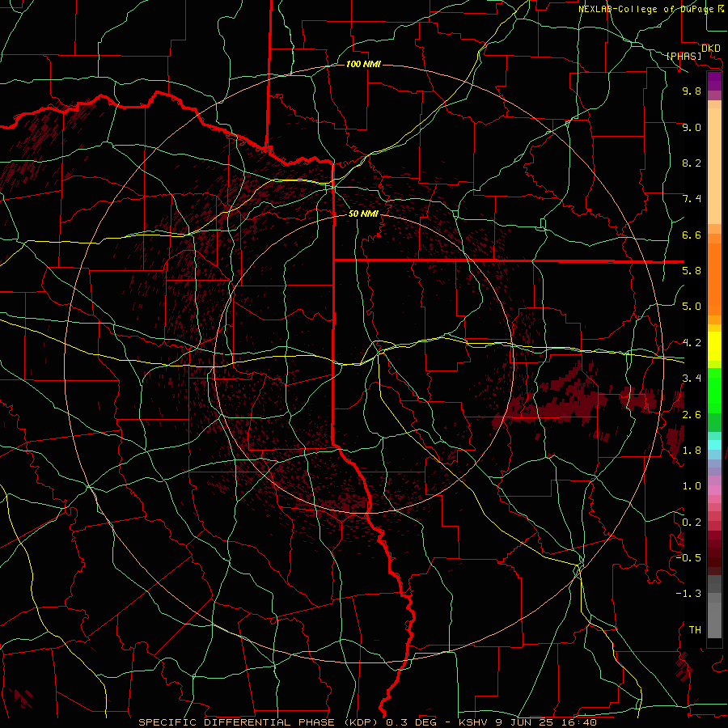Click the 'TH' threshold label on the color scale
728x728 pixels.
pyautogui.click(x=695, y=630)
